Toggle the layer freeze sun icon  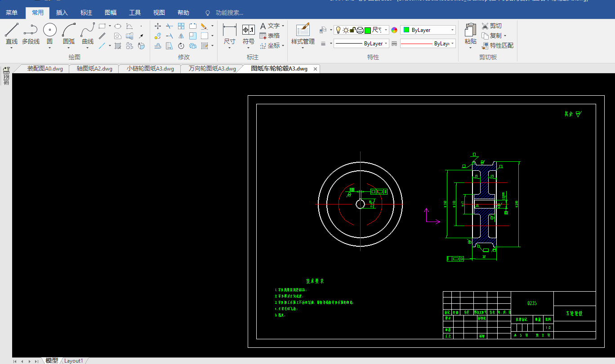[x=345, y=30]
